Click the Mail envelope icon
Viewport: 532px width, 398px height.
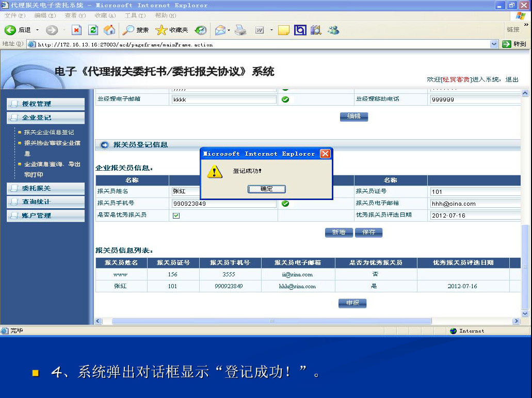[x=220, y=30]
